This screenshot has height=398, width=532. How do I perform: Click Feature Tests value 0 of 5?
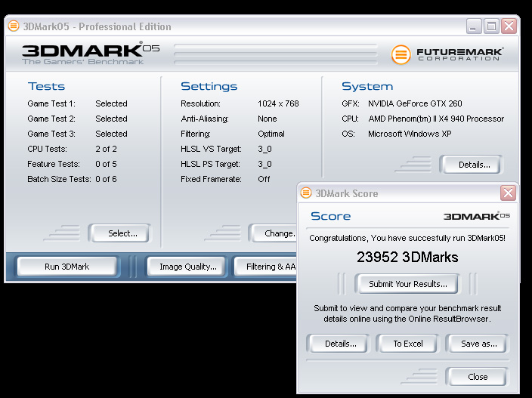[x=106, y=164]
